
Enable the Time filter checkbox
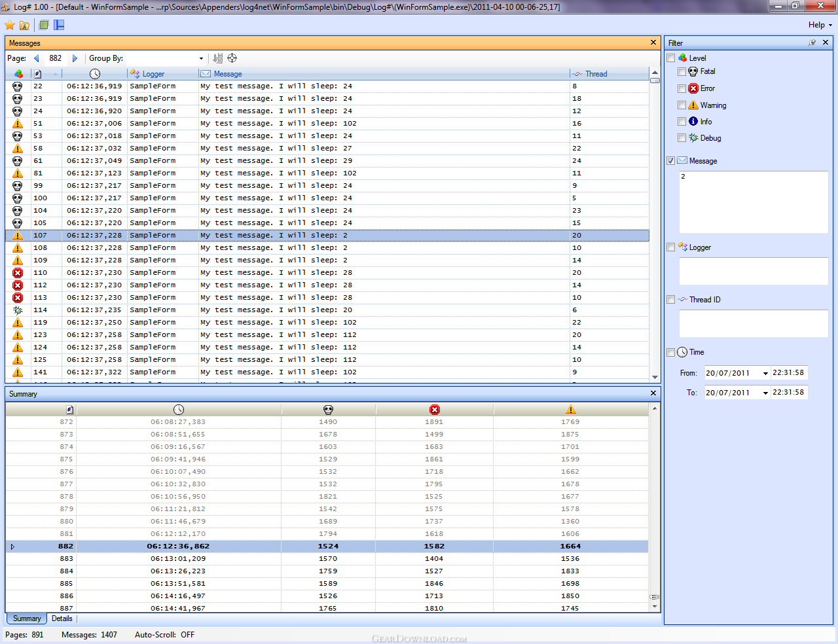pos(670,352)
